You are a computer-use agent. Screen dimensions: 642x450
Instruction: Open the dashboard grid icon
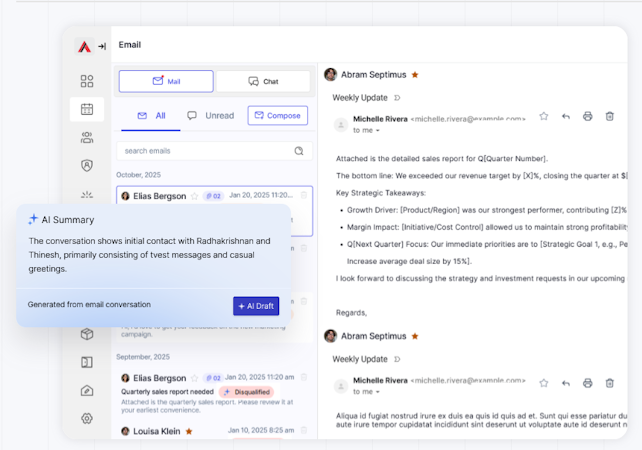pos(87,81)
